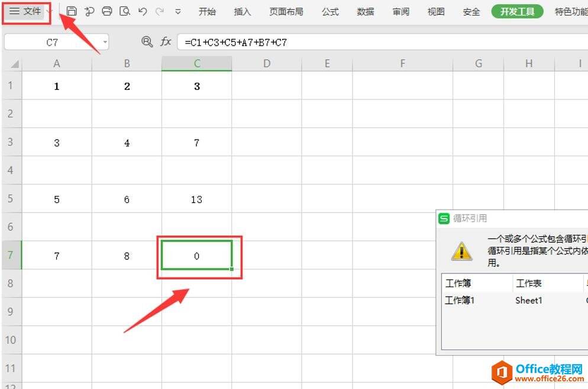This screenshot has width=588, height=389.
Task: Click the zoom magnifier icon beside fx
Action: click(x=147, y=41)
